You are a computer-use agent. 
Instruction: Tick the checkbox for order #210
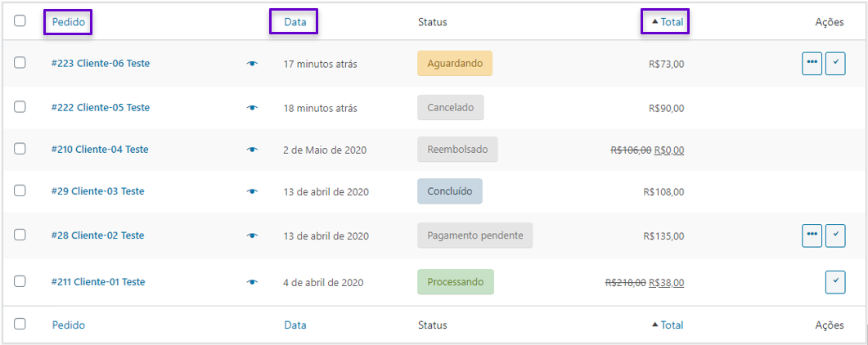(x=20, y=149)
